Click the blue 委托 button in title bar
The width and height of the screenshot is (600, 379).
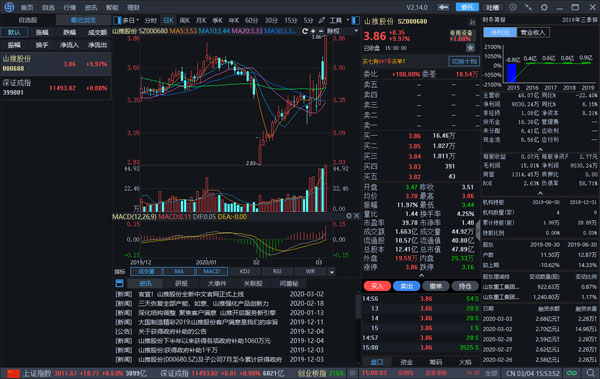(467, 7)
